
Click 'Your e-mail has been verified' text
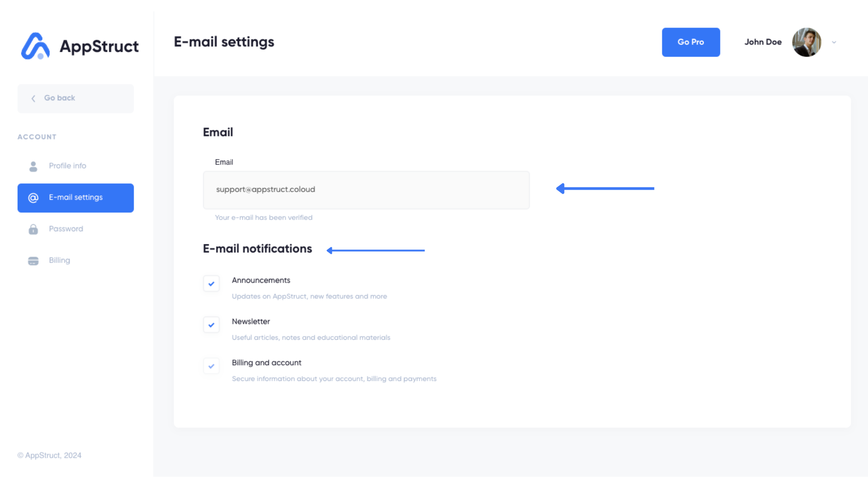pyautogui.click(x=264, y=218)
